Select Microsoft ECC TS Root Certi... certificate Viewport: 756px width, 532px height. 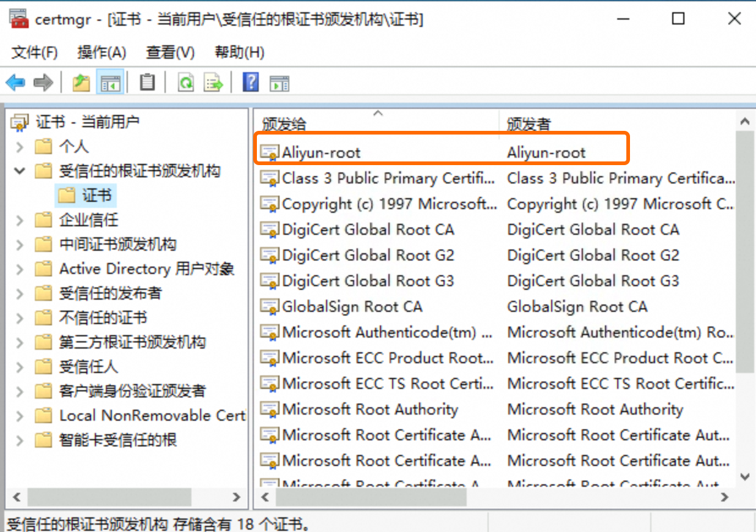pyautogui.click(x=388, y=384)
